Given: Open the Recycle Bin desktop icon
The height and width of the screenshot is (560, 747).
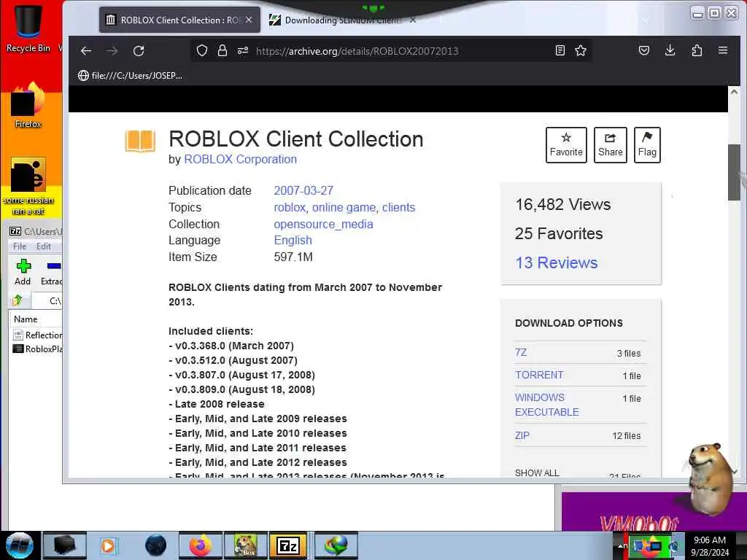Looking at the screenshot, I should [x=28, y=27].
